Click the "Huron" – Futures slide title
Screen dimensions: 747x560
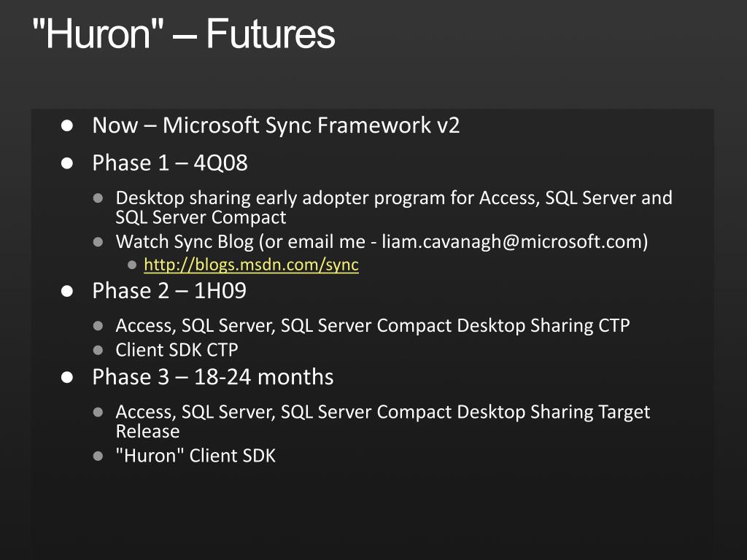pyautogui.click(x=184, y=34)
